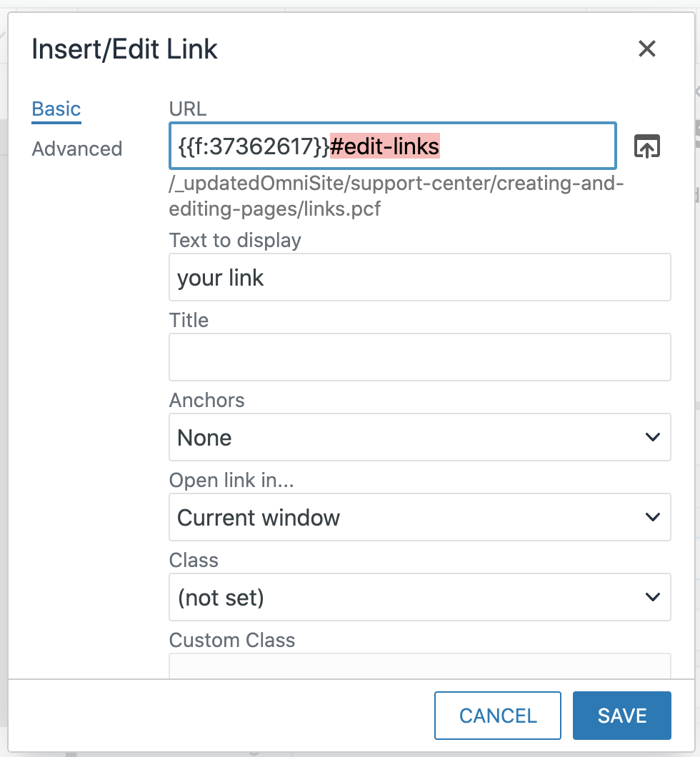The image size is (700, 757).
Task: Click the dialog close X icon
Action: (647, 49)
